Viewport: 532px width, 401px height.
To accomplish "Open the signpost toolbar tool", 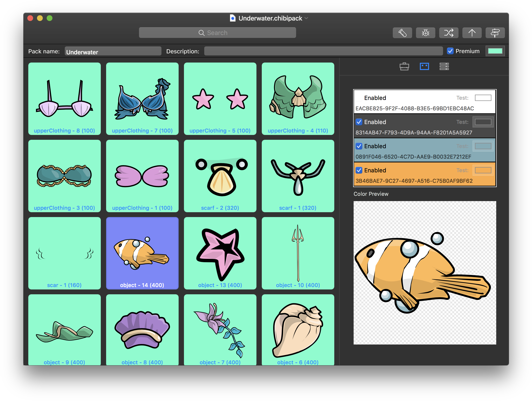I will pos(495,33).
